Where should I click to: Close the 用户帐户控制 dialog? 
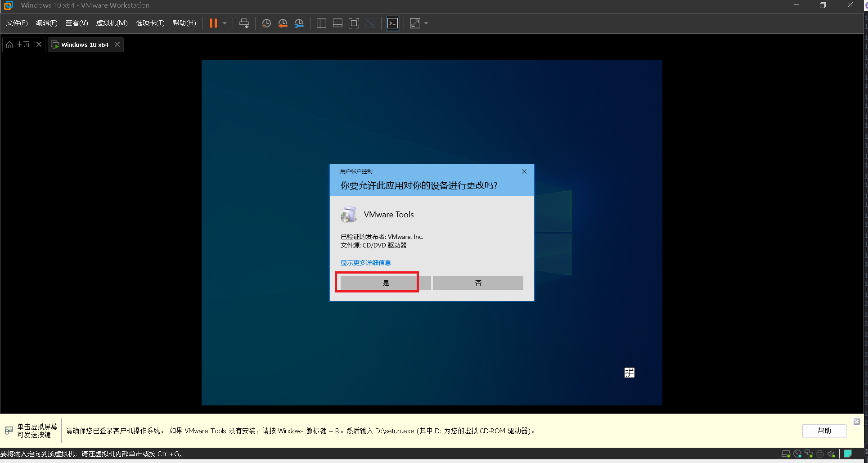[x=524, y=171]
